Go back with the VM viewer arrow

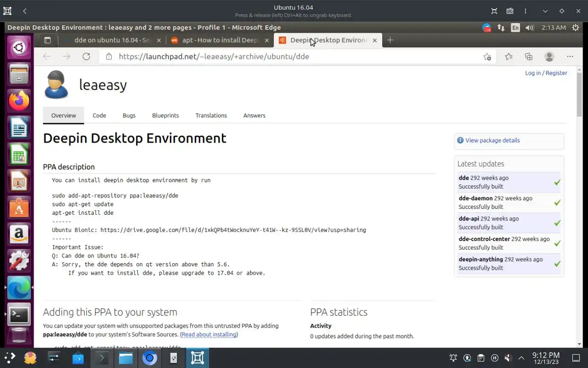tap(25, 11)
